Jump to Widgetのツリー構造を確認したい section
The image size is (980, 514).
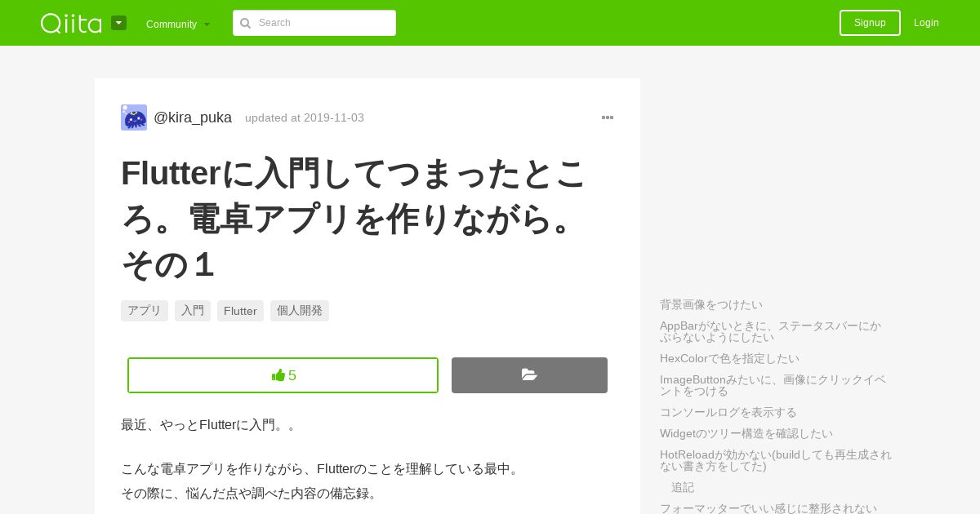click(746, 433)
